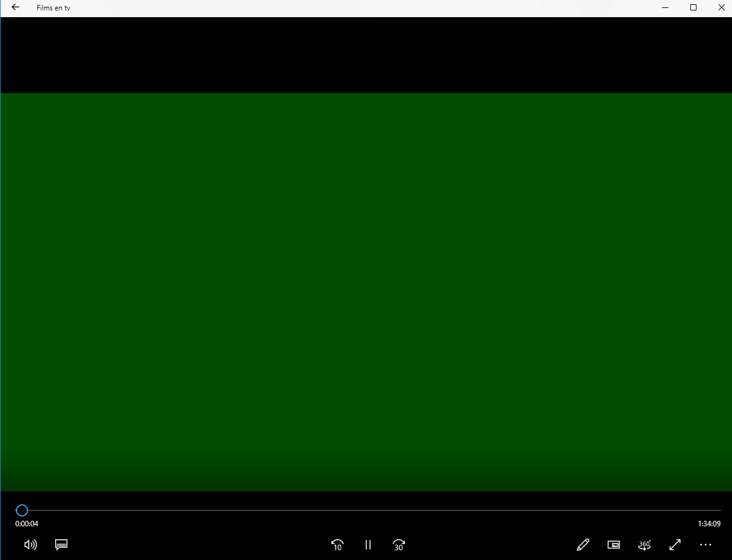The width and height of the screenshot is (732, 560).
Task: Skip forward 30 seconds
Action: pyautogui.click(x=399, y=545)
